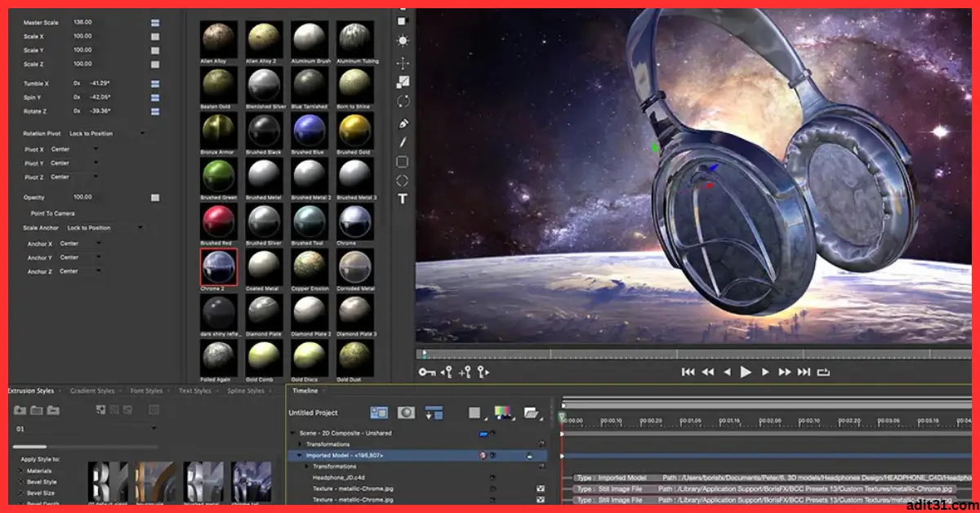
Task: Toggle loop playback
Action: [823, 372]
